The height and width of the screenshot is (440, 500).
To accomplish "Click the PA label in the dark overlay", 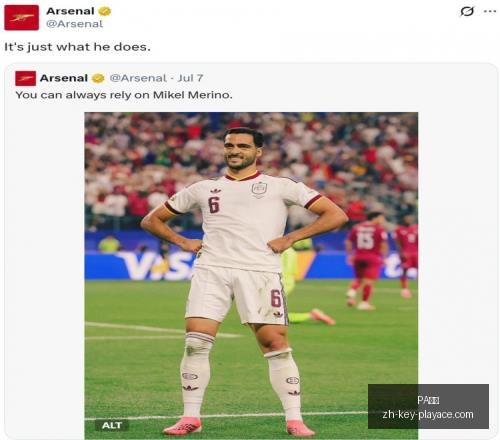I will pos(428,400).
